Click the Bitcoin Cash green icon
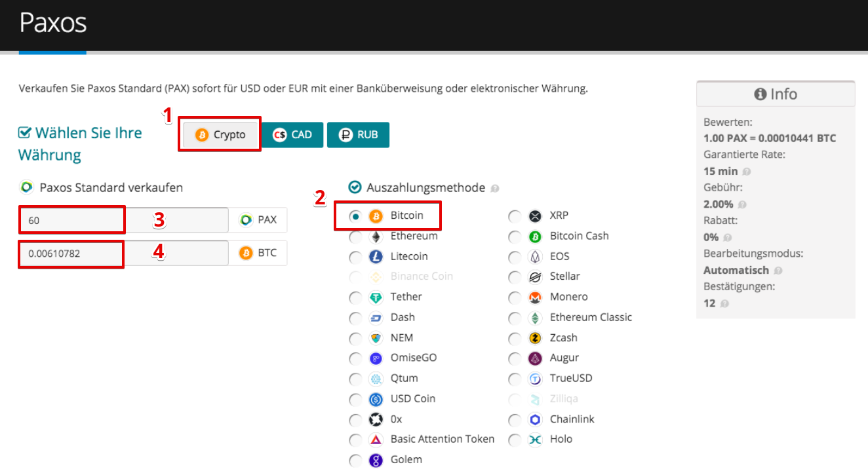 [535, 236]
